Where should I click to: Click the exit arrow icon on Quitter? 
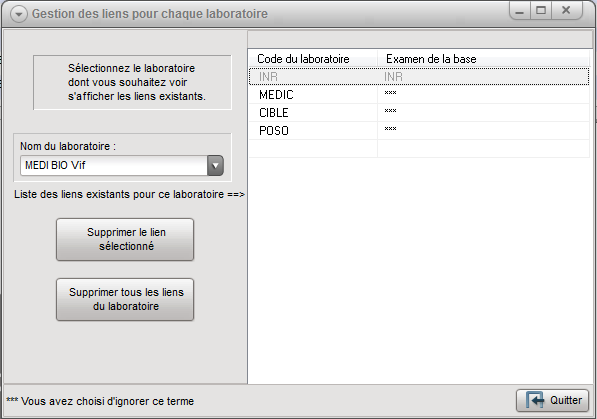tap(535, 400)
